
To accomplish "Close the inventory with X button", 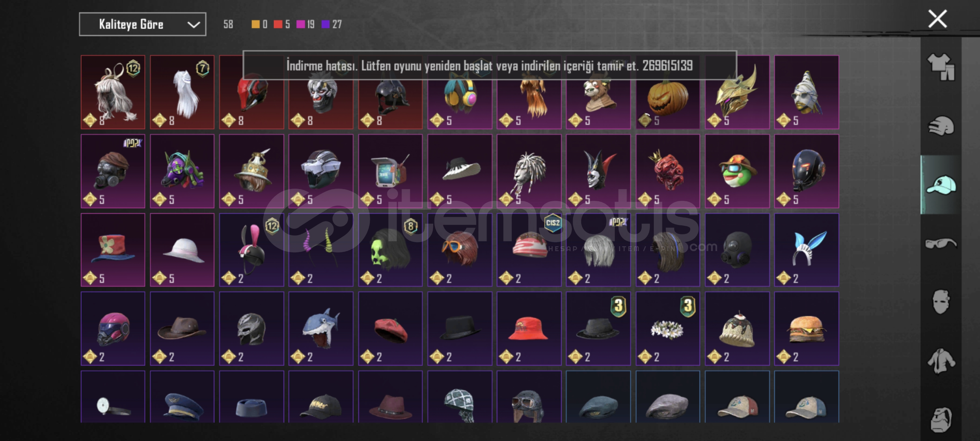I will click(938, 19).
